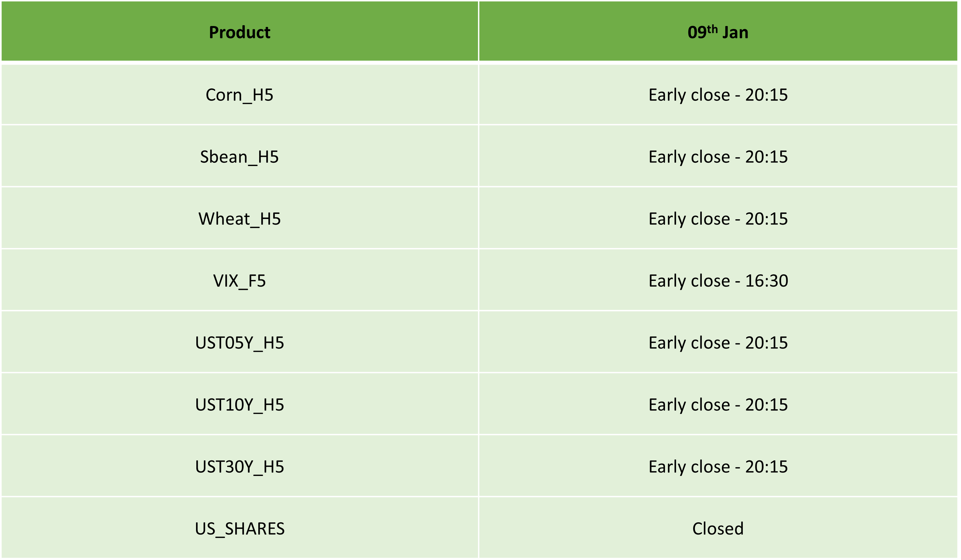Click Corn_H5 early close 20:15 cell
Viewport: 961px width, 560px height.
pos(718,95)
